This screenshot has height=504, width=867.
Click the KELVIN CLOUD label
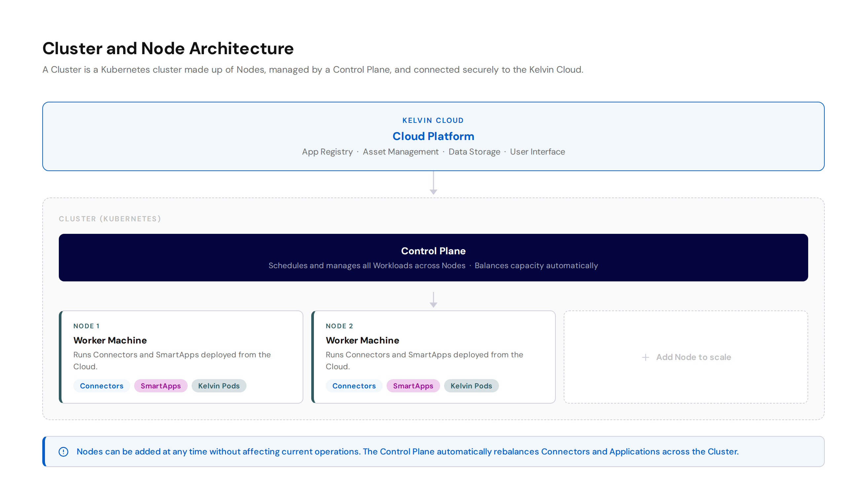[433, 120]
